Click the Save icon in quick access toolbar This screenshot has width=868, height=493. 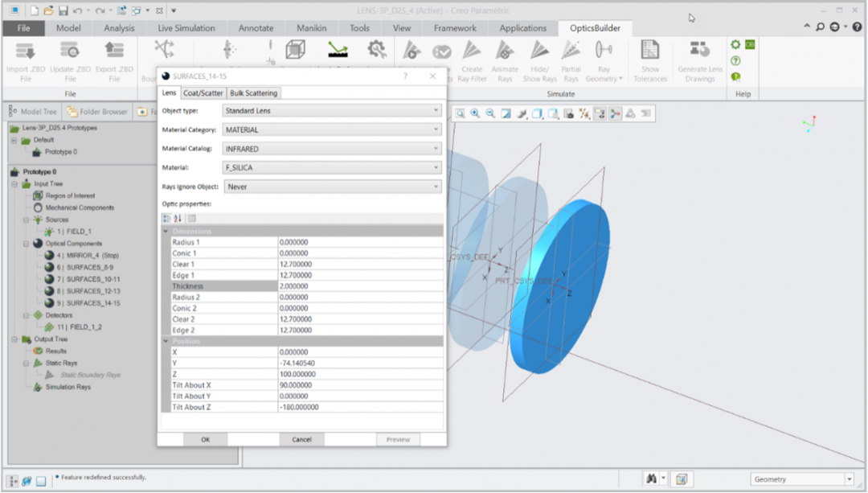coord(63,11)
